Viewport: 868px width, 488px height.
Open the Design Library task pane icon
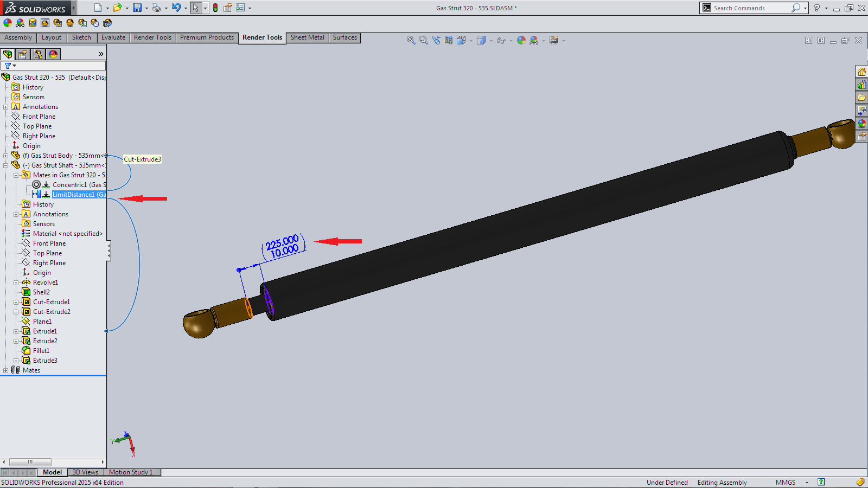861,85
